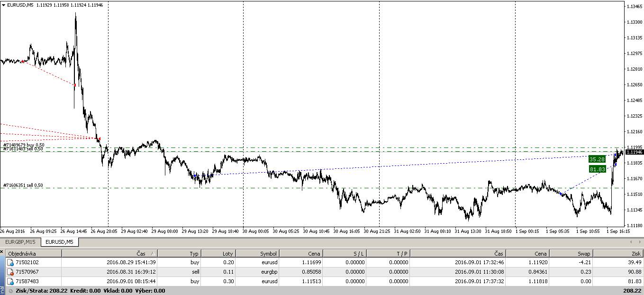The image size is (644, 295).
Task: Click the current price tag 1.11946
Action: (x=635, y=152)
